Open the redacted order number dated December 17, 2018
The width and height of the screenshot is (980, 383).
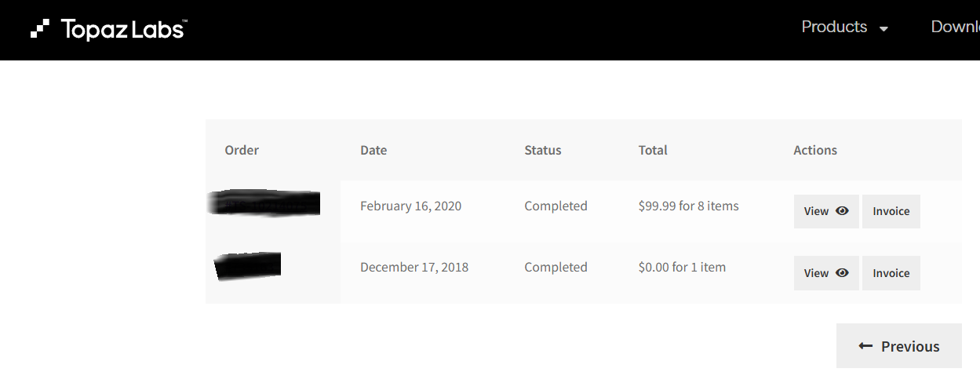coord(248,265)
